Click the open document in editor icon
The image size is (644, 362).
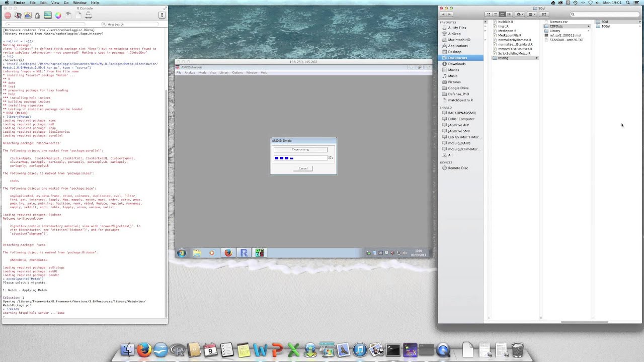[x=68, y=16]
